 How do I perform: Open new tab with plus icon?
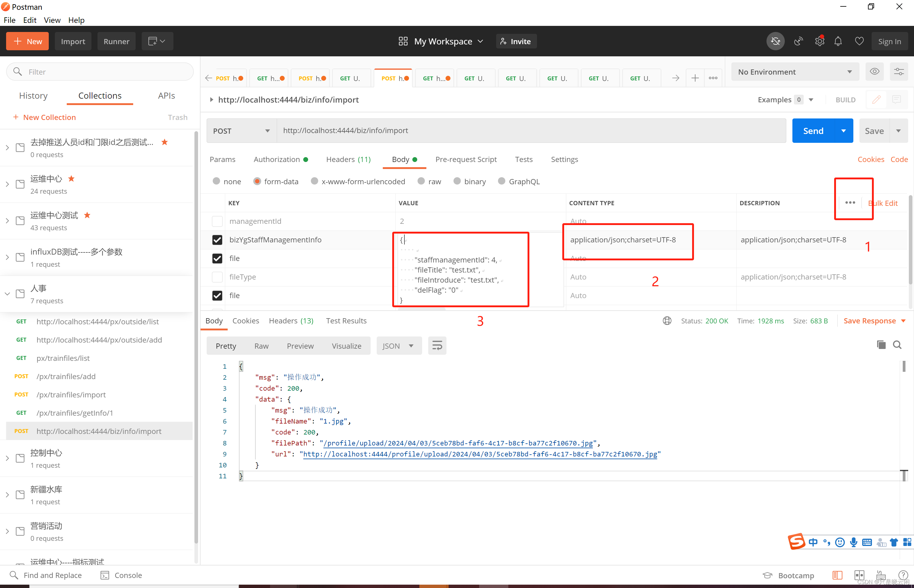(x=695, y=78)
